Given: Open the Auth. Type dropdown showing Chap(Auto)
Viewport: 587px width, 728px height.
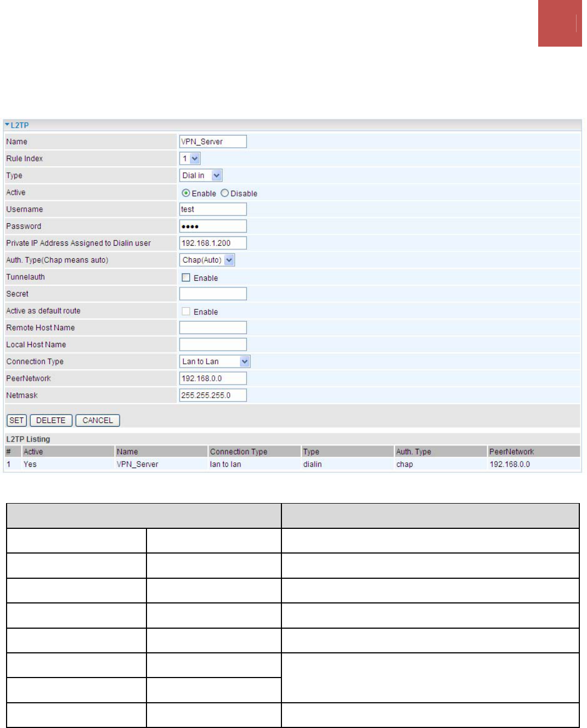Looking at the screenshot, I should [x=207, y=260].
